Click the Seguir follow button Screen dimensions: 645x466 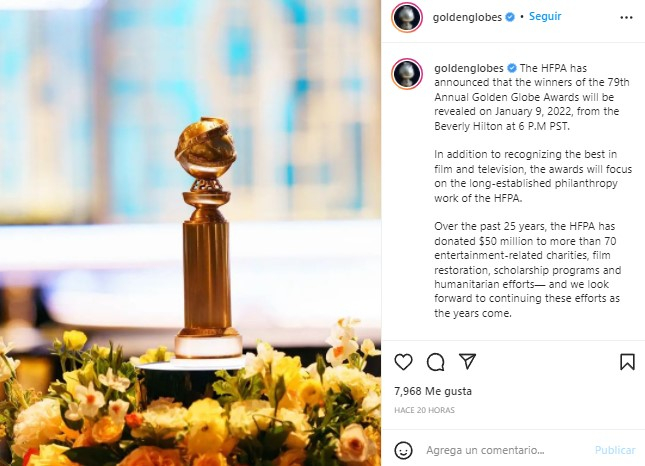click(x=545, y=16)
